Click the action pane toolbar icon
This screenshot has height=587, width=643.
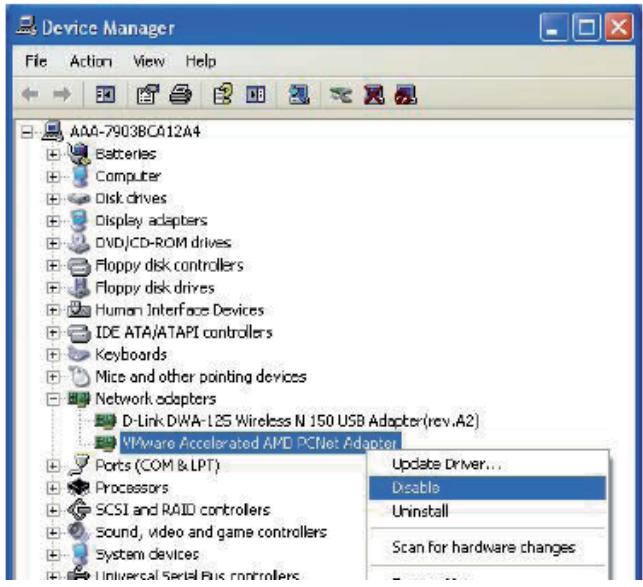[255, 95]
